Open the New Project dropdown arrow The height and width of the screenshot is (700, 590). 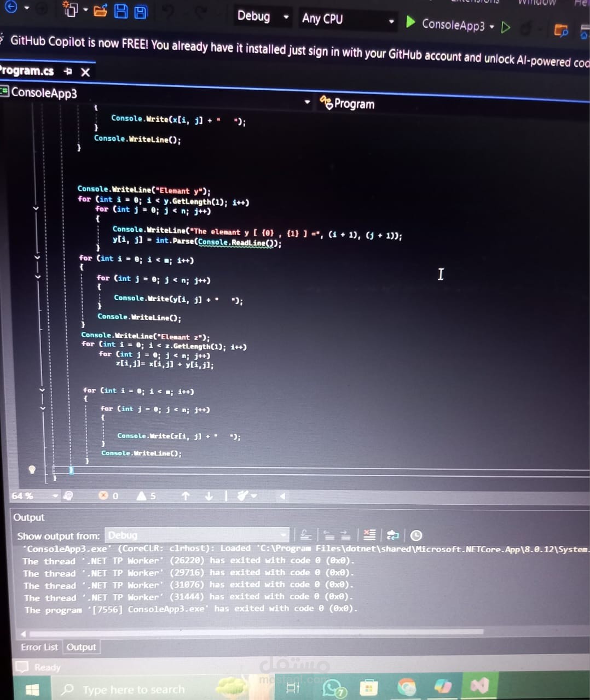click(86, 10)
